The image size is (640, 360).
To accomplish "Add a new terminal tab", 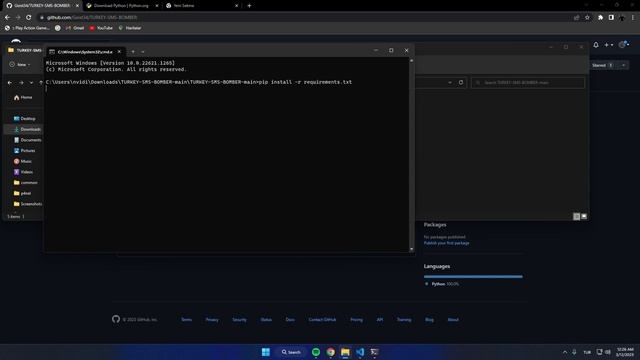I will pos(133,52).
